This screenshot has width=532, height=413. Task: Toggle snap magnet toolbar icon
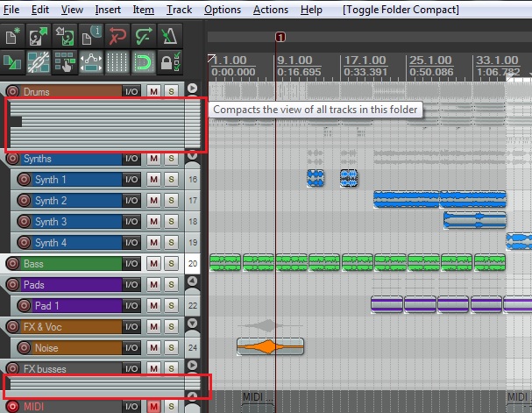click(x=144, y=62)
